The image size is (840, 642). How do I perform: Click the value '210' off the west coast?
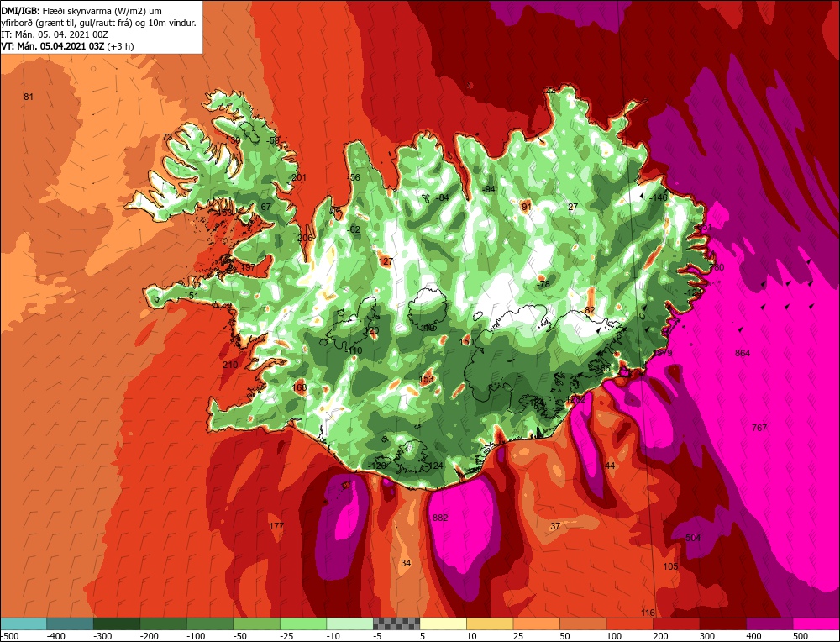(x=230, y=365)
